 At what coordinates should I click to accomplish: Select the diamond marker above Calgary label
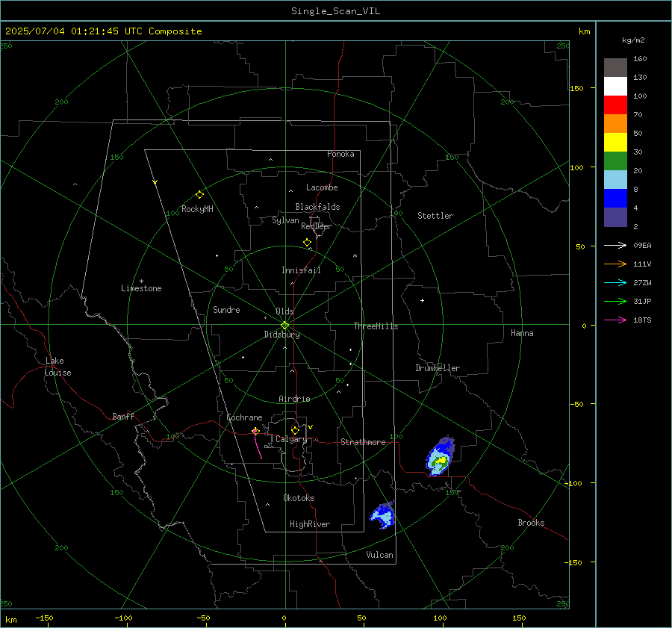click(x=295, y=430)
